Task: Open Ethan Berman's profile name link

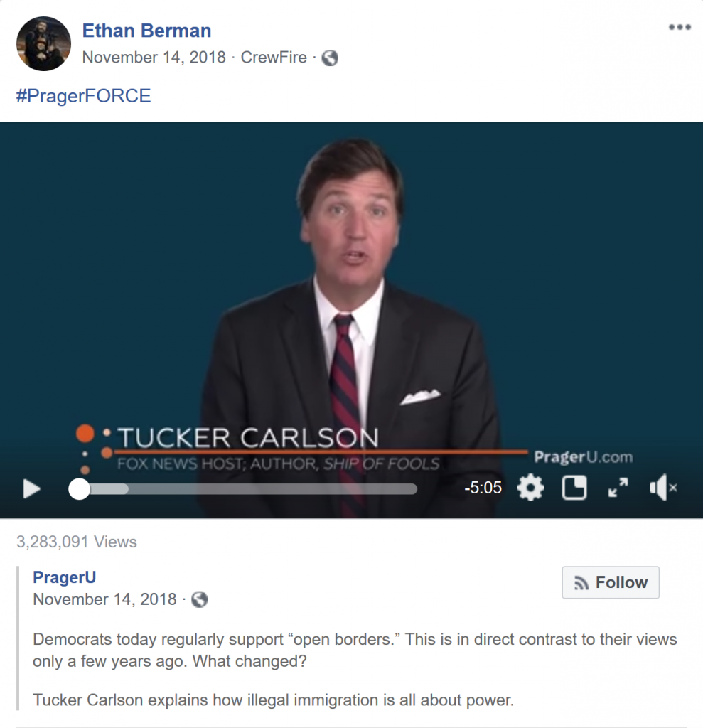Action: pyautogui.click(x=146, y=31)
